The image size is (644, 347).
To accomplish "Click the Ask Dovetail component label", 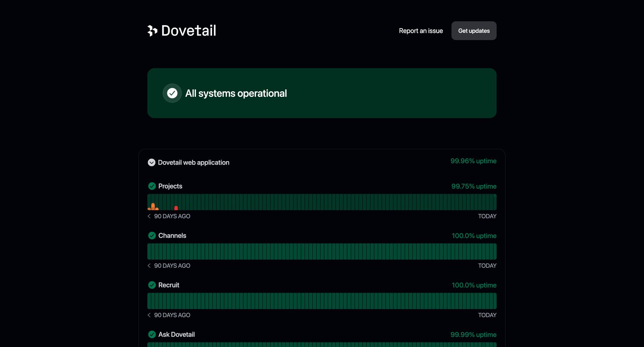I will click(176, 334).
